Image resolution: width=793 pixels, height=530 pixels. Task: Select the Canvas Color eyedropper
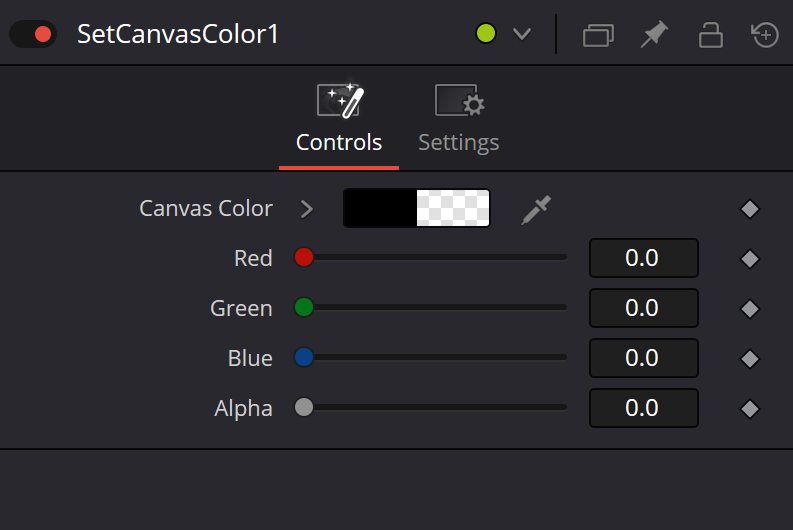click(x=536, y=210)
